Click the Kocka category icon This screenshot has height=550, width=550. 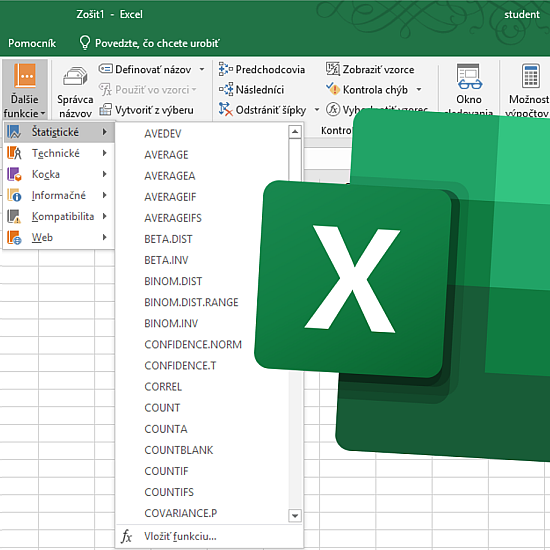(14, 174)
